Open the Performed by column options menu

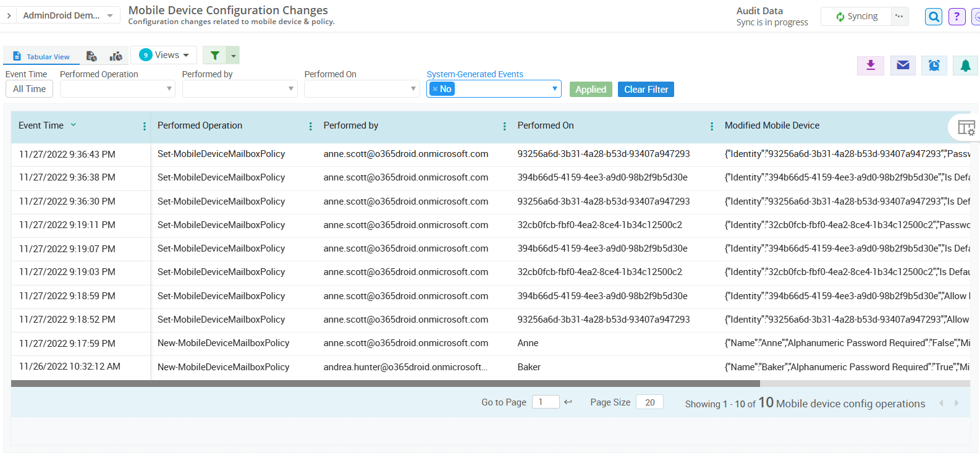[x=504, y=126]
